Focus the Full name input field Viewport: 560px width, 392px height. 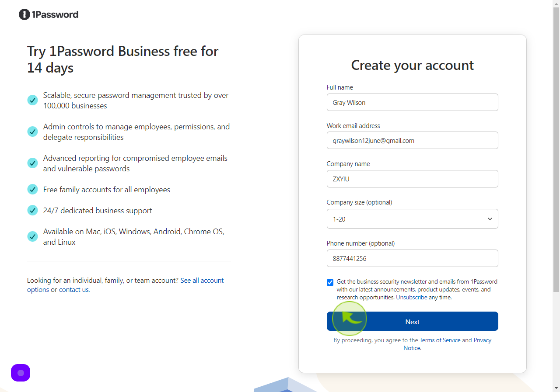coord(412,102)
